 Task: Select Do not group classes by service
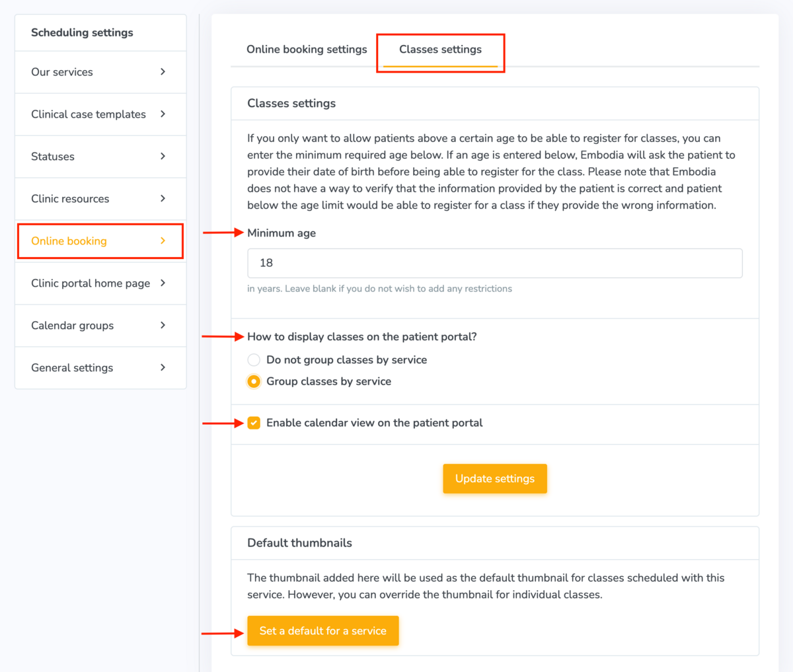point(254,359)
